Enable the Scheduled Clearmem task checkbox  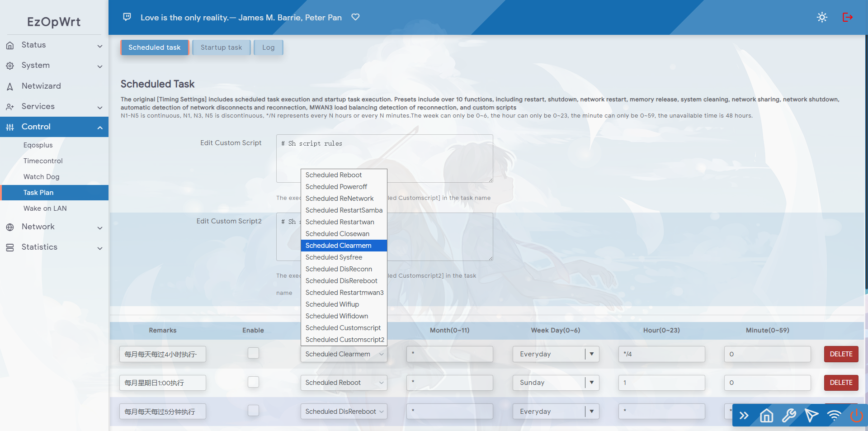pyautogui.click(x=253, y=353)
